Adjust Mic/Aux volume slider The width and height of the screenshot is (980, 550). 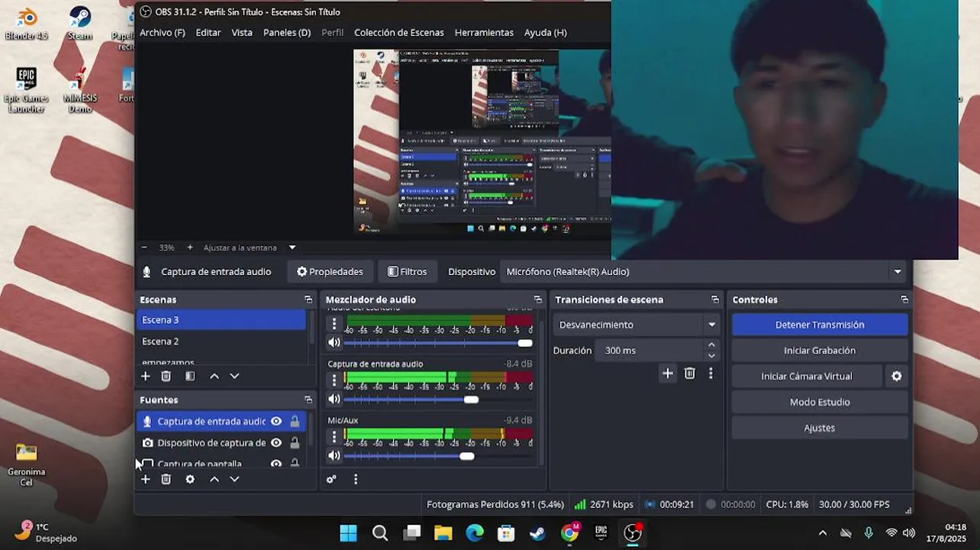[x=467, y=456]
